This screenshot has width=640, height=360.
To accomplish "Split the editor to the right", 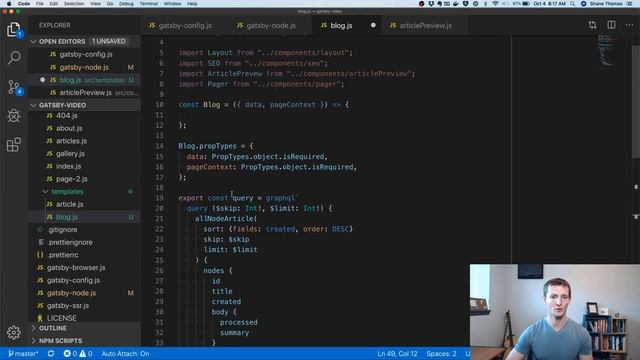I will pyautogui.click(x=611, y=25).
